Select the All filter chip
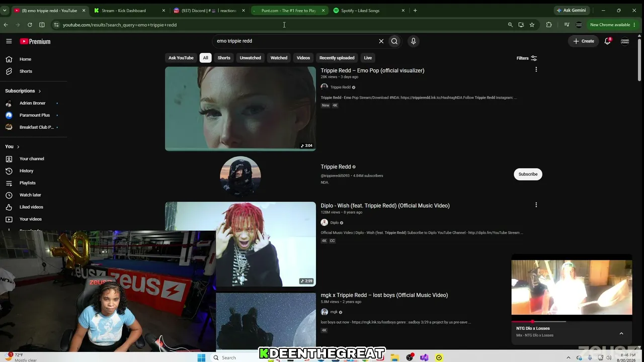Viewport: 644px width, 362px height. pos(205,58)
